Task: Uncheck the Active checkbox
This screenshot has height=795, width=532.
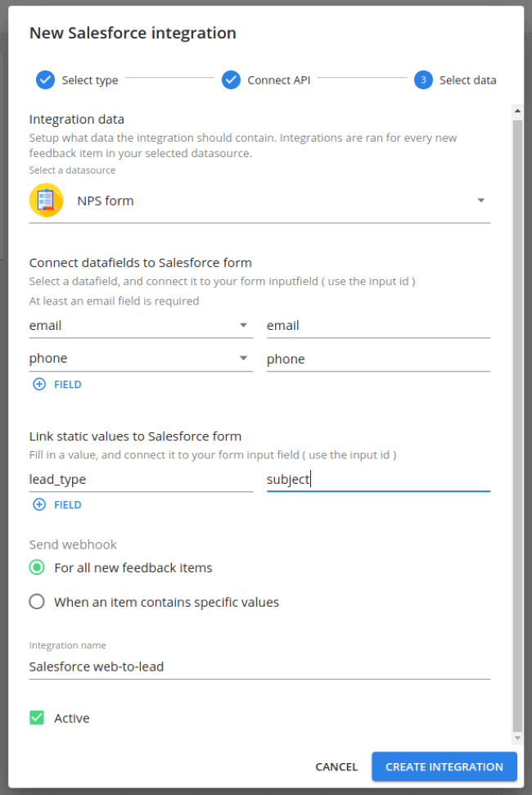Action: point(36,717)
